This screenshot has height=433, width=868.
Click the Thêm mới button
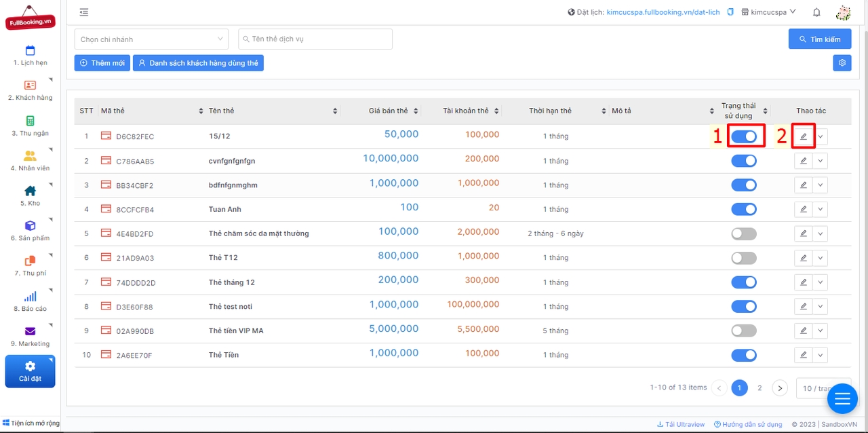click(x=102, y=63)
